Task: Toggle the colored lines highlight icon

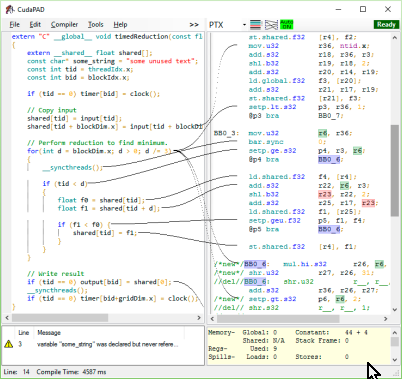Action: [256, 25]
